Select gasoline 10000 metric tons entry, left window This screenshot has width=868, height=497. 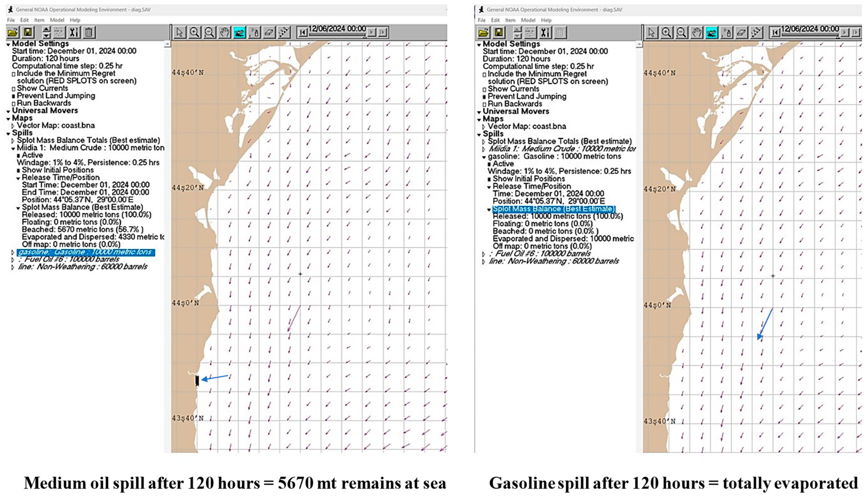85,252
